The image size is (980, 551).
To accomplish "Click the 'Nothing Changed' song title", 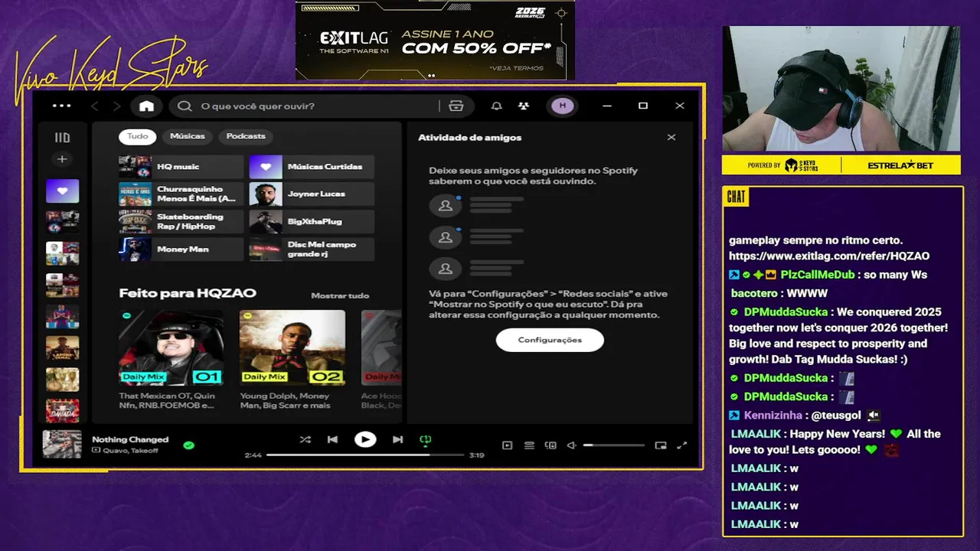I will pos(130,439).
